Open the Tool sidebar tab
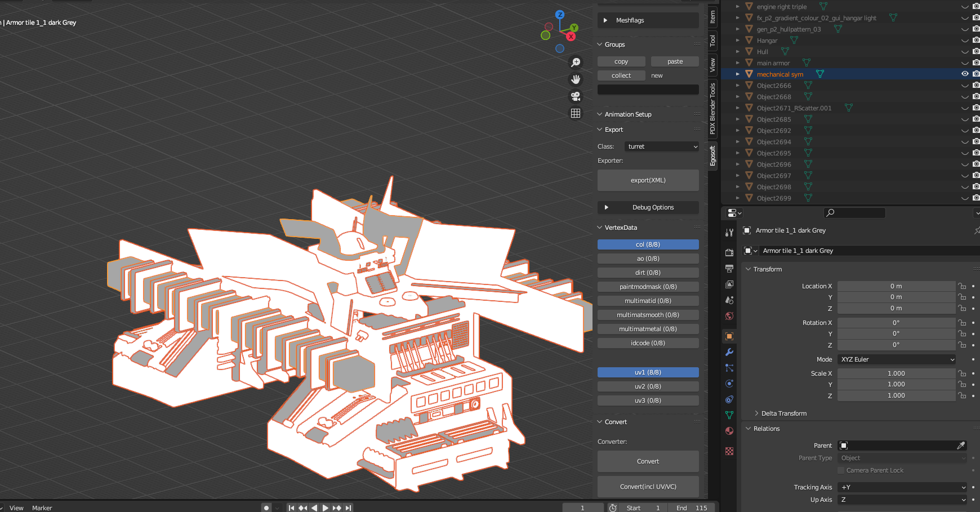Image resolution: width=980 pixels, height=512 pixels. point(712,41)
